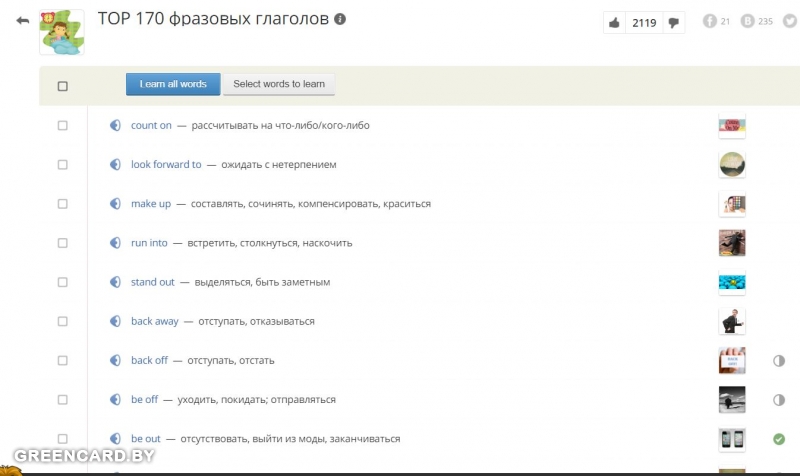Open the 'count on' word link
This screenshot has height=476, width=800.
pos(151,126)
